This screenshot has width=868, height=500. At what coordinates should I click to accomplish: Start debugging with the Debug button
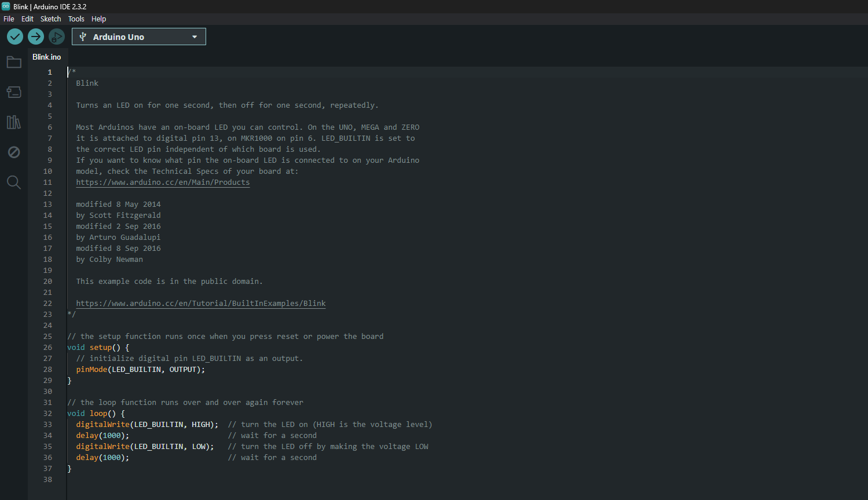pos(56,37)
